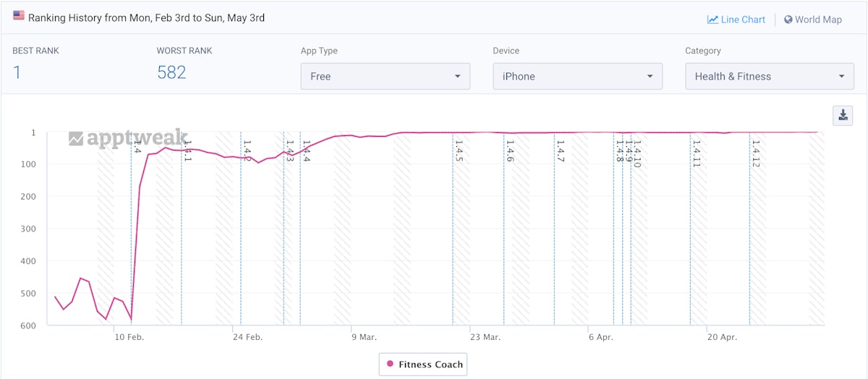Screen dimensions: 868x379
Task: Click the US flag icon
Action: point(19,15)
